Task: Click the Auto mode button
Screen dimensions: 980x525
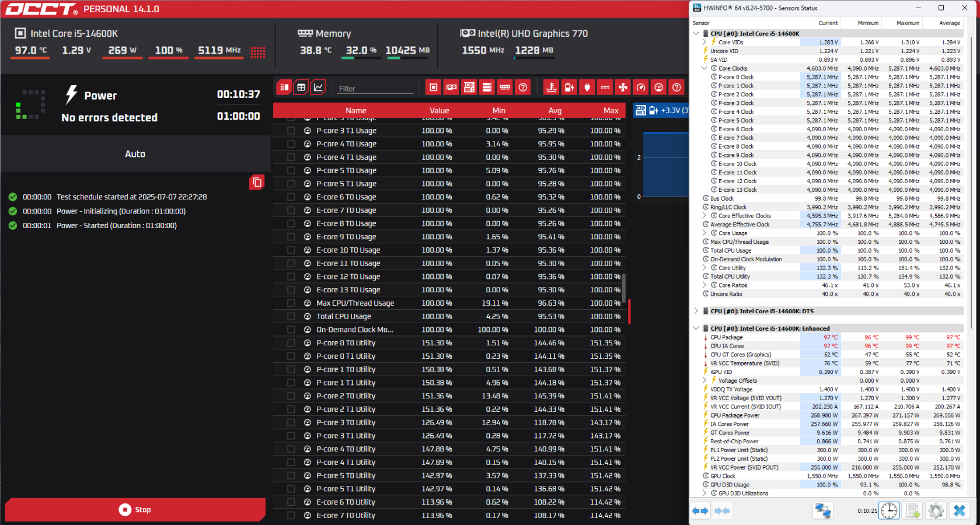Action: click(x=135, y=154)
